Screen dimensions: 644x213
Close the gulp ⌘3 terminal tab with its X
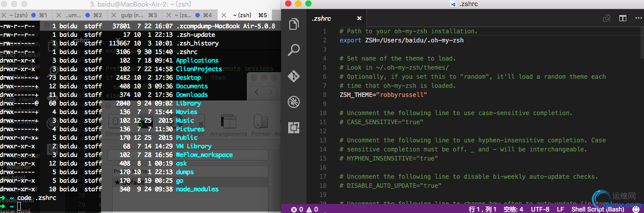point(114,16)
